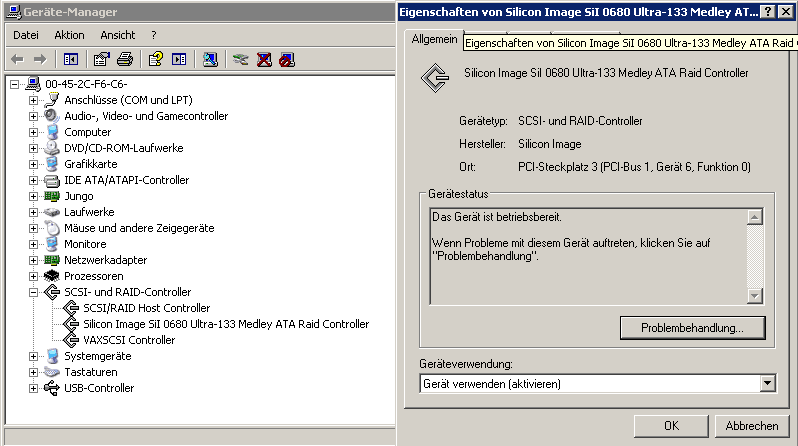The height and width of the screenshot is (446, 798).
Task: Select VAXSCSI Controller tree item
Action: click(129, 340)
